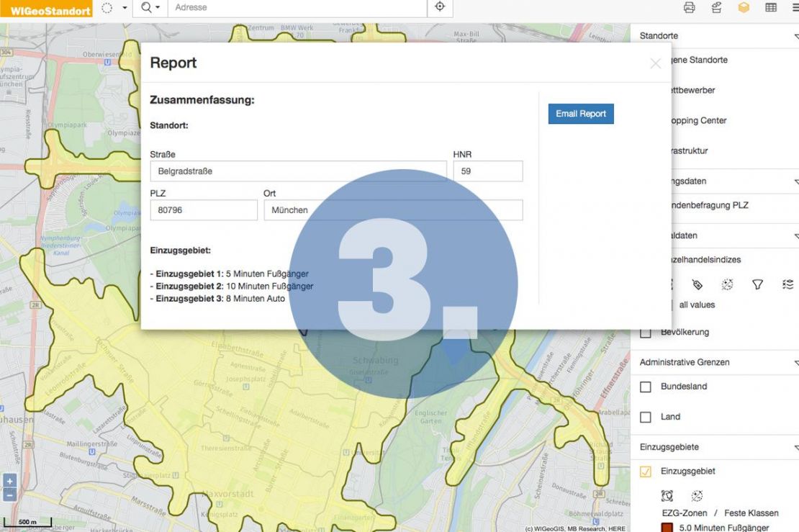Click the WIGeoStandort logo
This screenshot has height=532, width=799.
46,9
